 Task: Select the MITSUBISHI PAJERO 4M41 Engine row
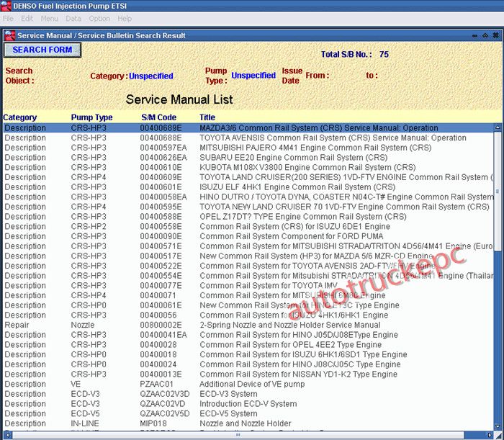point(248,148)
